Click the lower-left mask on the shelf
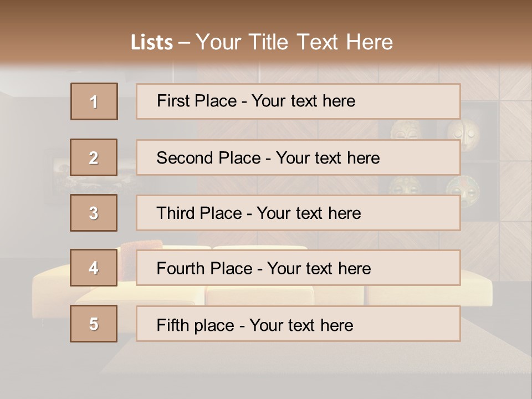Image resolution: width=532 pixels, height=399 pixels. click(x=405, y=188)
